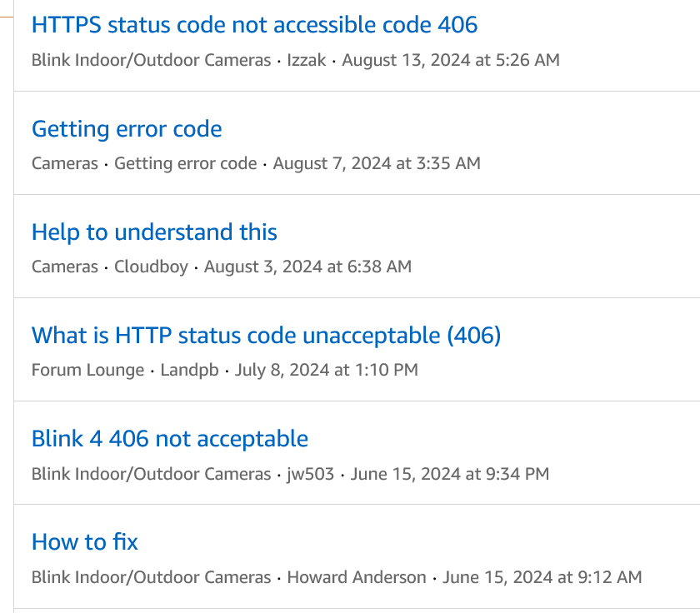
Task: Select 'Forum Lounge' category label
Action: (x=87, y=370)
